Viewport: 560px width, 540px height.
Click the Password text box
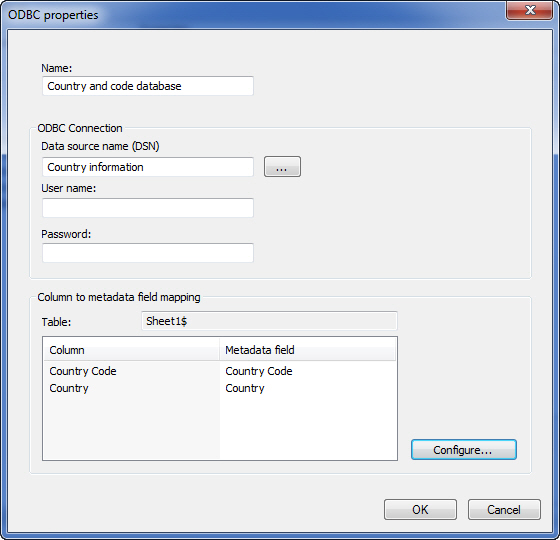coord(148,253)
